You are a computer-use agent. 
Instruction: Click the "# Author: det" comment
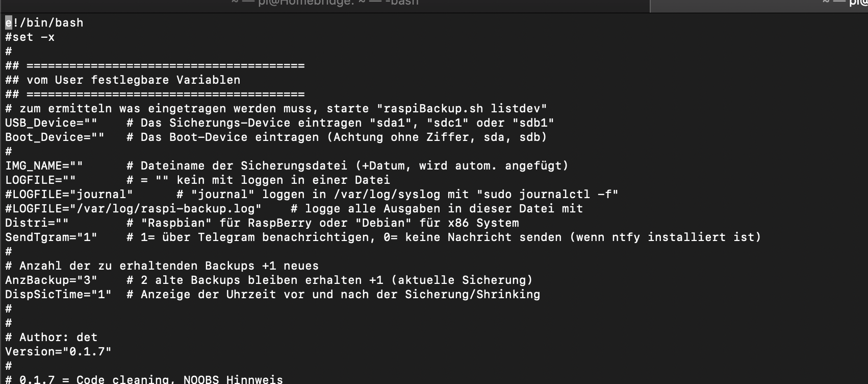pyautogui.click(x=51, y=338)
